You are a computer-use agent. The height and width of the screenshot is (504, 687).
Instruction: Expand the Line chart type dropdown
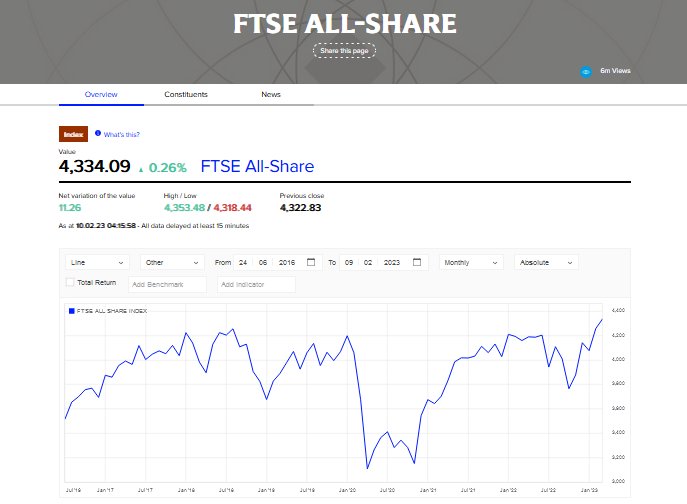pos(97,263)
